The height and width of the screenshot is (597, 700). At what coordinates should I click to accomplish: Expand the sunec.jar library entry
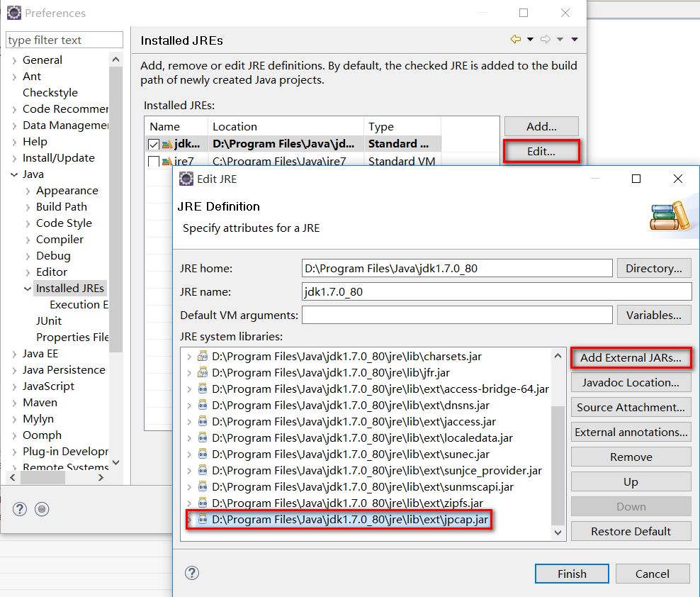tap(189, 454)
